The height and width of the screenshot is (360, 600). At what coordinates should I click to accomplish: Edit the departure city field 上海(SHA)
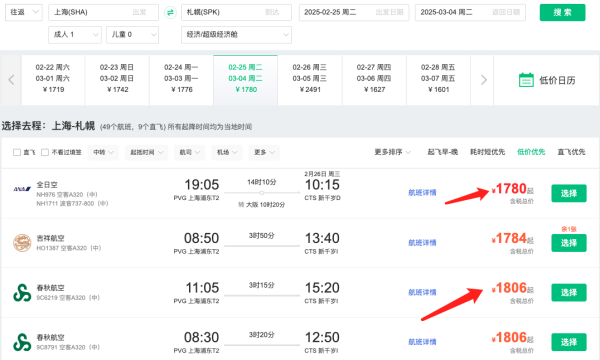[x=103, y=12]
